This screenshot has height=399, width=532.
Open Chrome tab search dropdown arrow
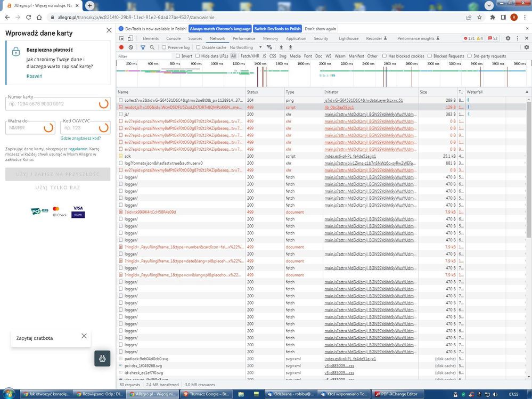(489, 5)
